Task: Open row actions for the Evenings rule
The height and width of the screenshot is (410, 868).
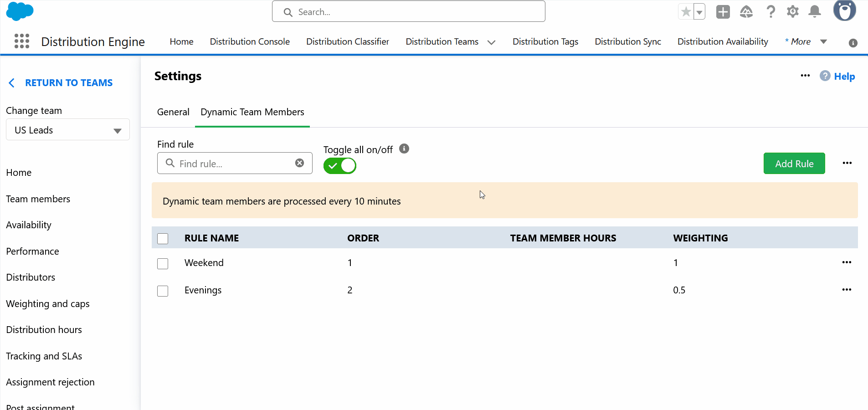Action: coord(847,290)
